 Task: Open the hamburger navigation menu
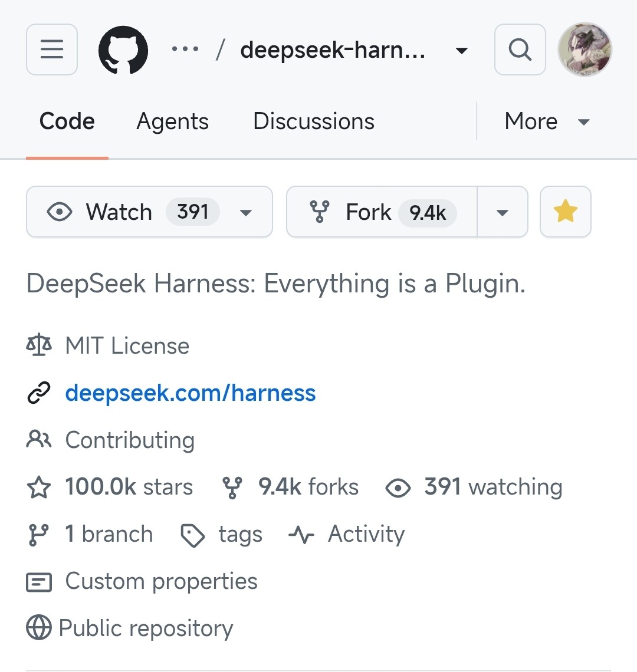[x=52, y=50]
